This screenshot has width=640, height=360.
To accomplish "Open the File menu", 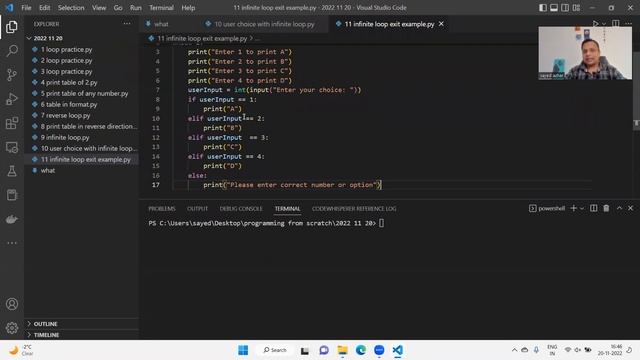I will tap(26, 8).
